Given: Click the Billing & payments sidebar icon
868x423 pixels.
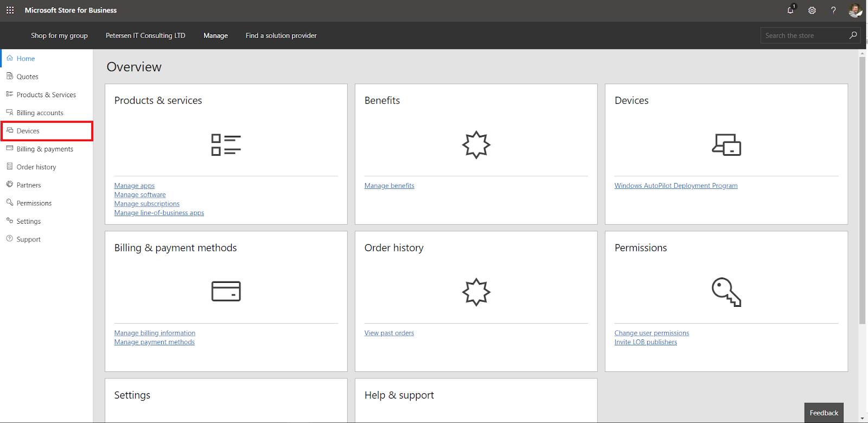Looking at the screenshot, I should (x=10, y=148).
